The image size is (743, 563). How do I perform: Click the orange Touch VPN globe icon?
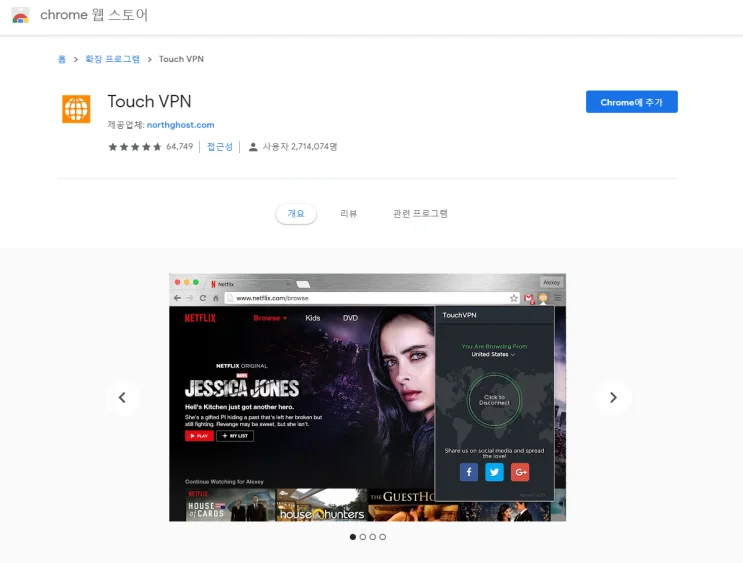click(x=76, y=109)
